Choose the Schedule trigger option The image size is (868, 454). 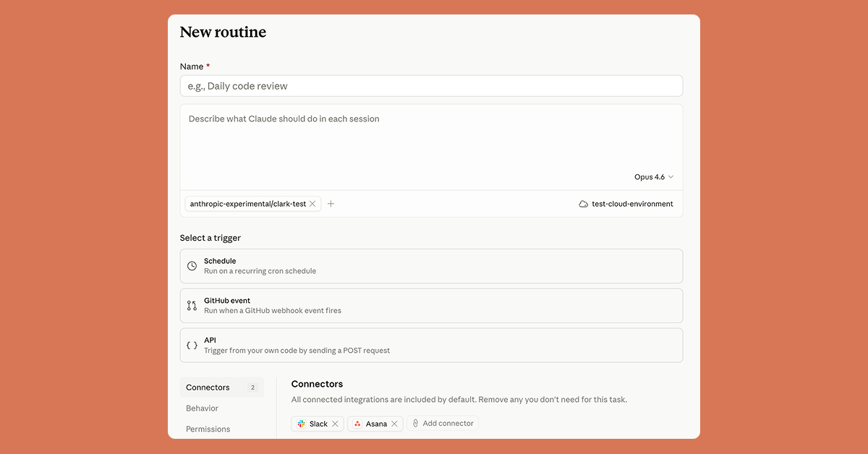(431, 266)
